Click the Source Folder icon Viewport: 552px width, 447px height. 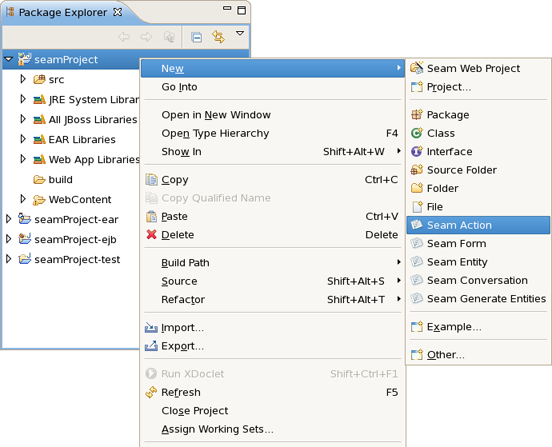pyautogui.click(x=417, y=170)
